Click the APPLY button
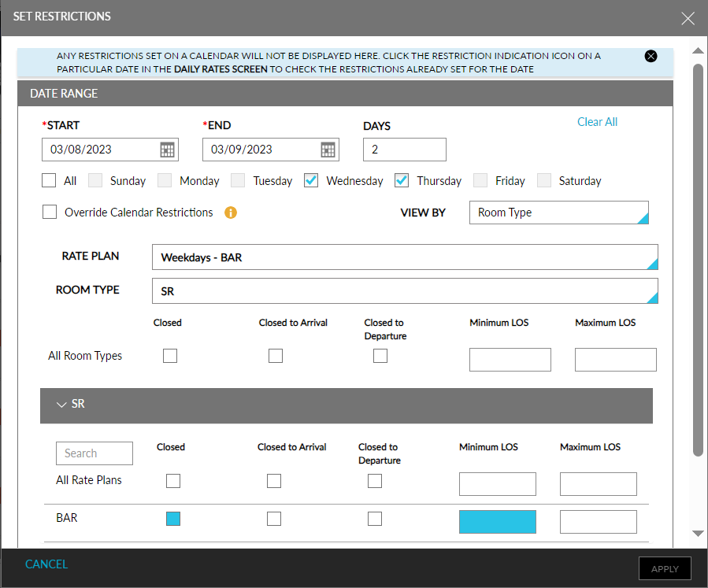This screenshot has height=588, width=708. (x=665, y=568)
